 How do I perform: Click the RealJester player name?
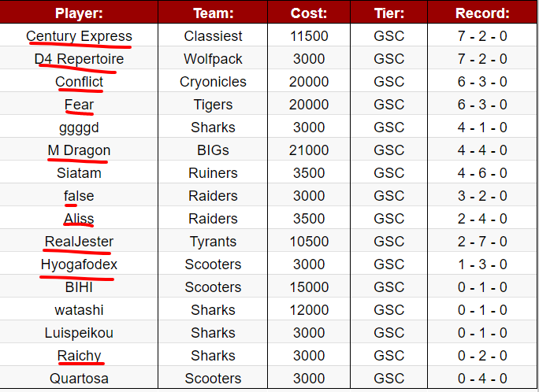(79, 242)
